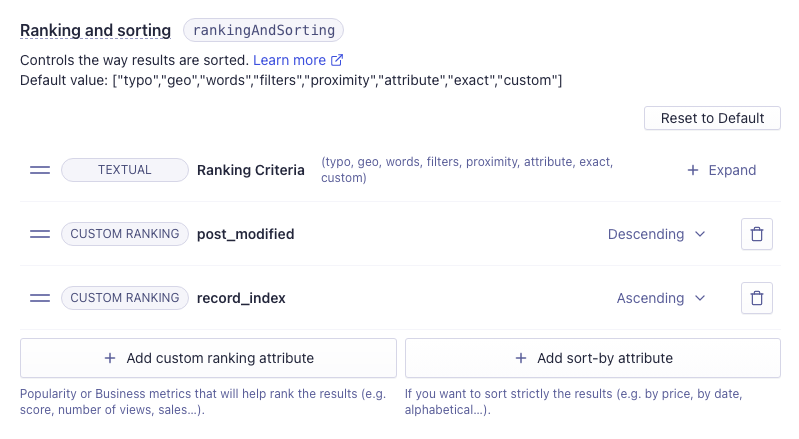The width and height of the screenshot is (799, 439).
Task: Click plus icon on Add custom ranking attribute
Action: click(110, 358)
